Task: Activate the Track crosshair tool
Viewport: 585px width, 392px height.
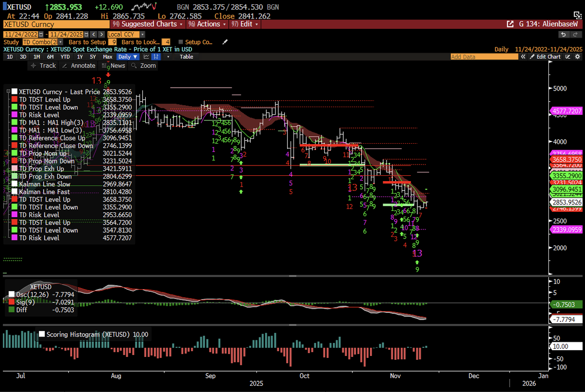Action: pos(42,65)
